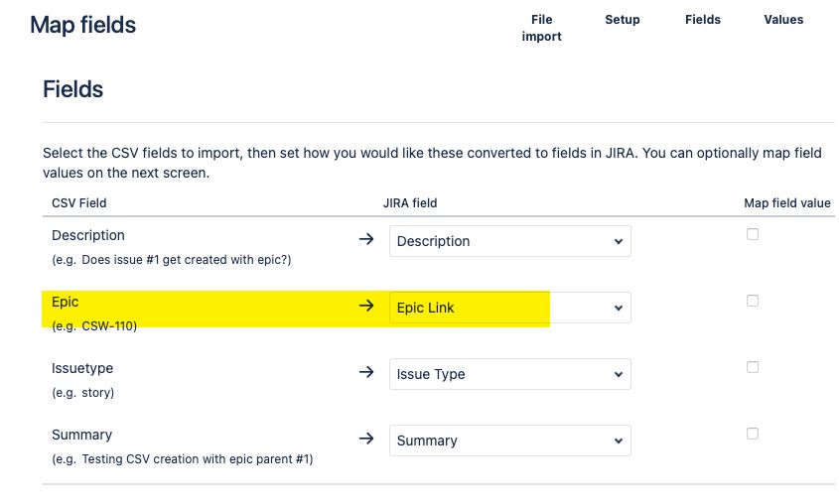The image size is (839, 504).
Task: Click the arrow icon beside Description CSV field
Action: tap(366, 239)
